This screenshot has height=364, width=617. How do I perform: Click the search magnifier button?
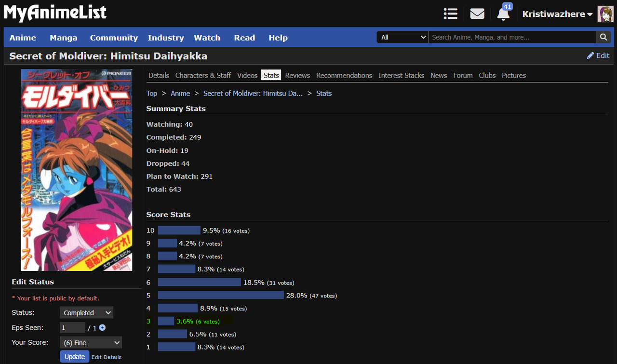pyautogui.click(x=603, y=37)
